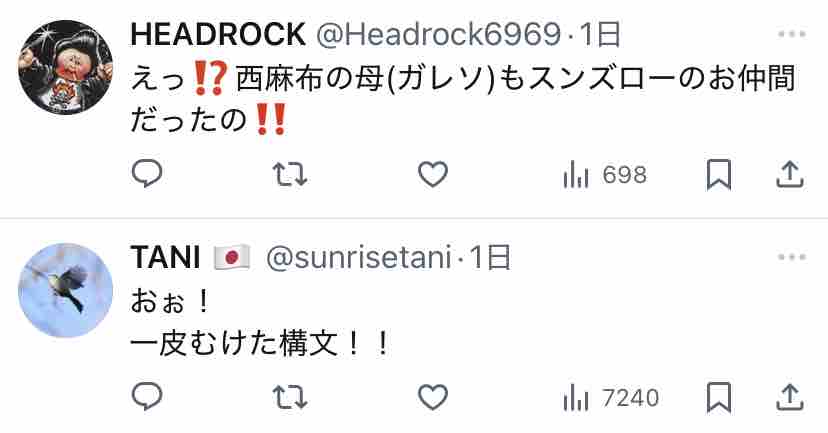Screen dimensions: 828x433
Task: Like the TANI tweet
Action: pyautogui.click(x=433, y=397)
